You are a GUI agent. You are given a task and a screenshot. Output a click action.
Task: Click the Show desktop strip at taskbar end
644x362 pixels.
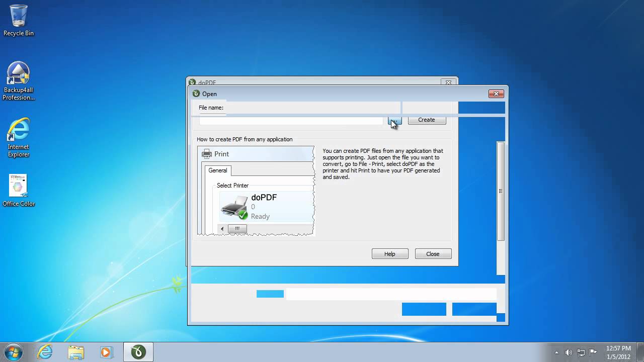click(x=640, y=352)
